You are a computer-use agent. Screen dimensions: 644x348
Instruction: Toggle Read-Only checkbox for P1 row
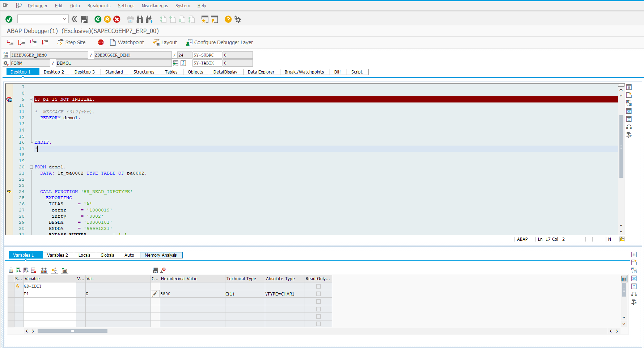coord(318,294)
